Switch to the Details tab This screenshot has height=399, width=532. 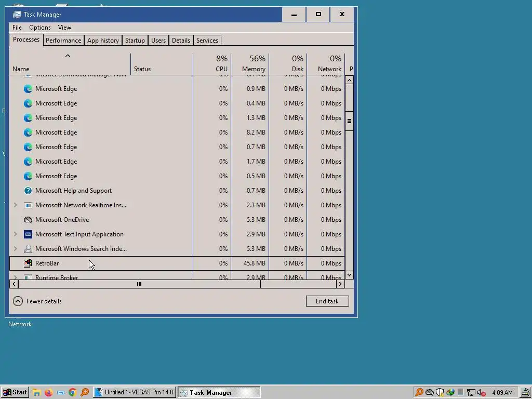point(181,41)
